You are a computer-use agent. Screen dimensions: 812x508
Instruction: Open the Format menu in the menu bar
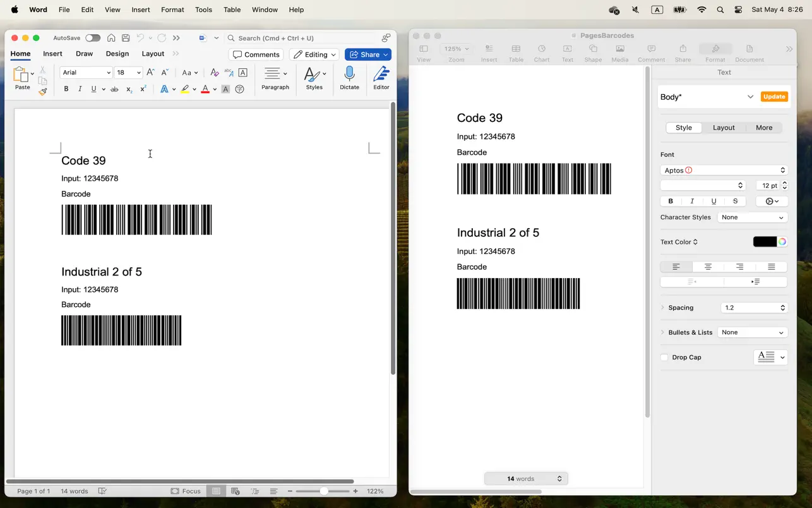pos(172,9)
